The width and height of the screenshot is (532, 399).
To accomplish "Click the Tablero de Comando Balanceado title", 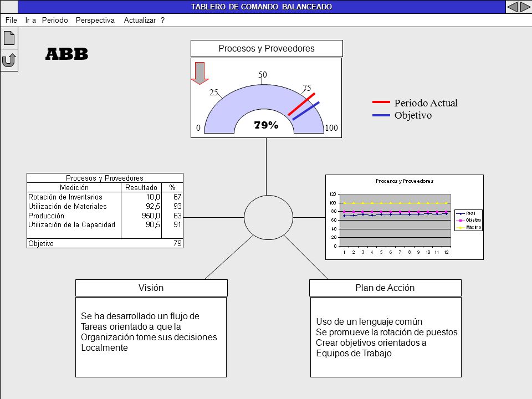I will tap(262, 7).
